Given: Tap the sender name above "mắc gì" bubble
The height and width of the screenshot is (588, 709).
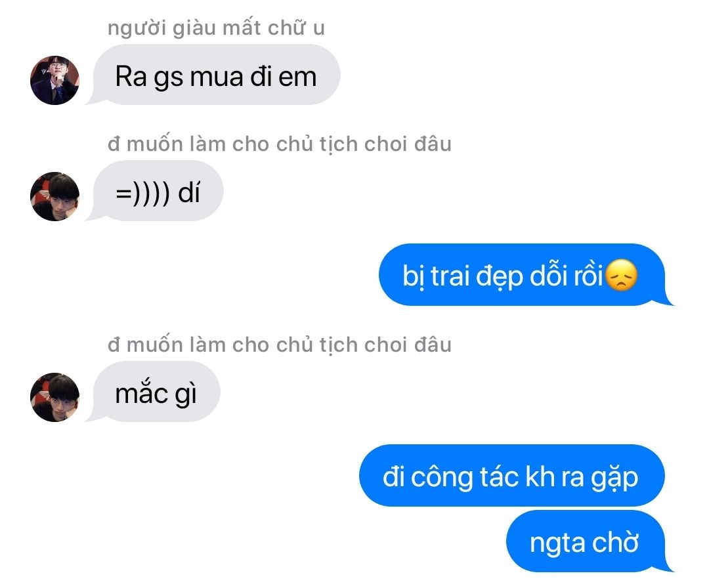Looking at the screenshot, I should click(280, 345).
